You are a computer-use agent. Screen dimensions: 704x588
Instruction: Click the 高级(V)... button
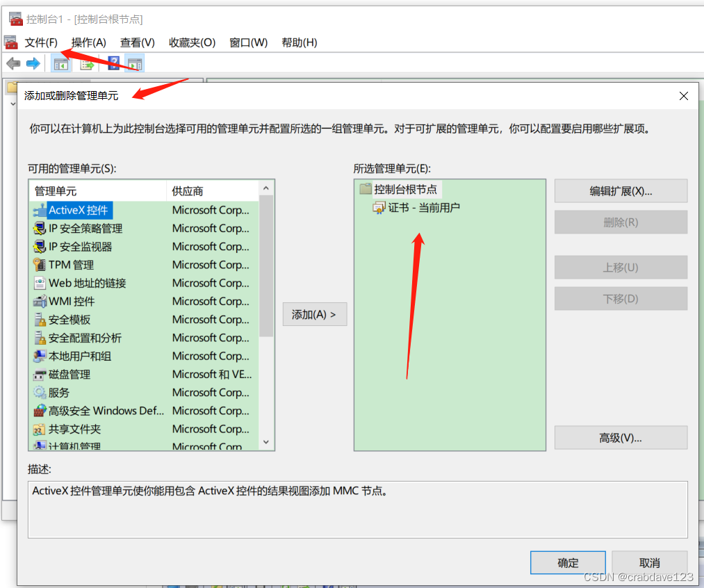pos(621,438)
